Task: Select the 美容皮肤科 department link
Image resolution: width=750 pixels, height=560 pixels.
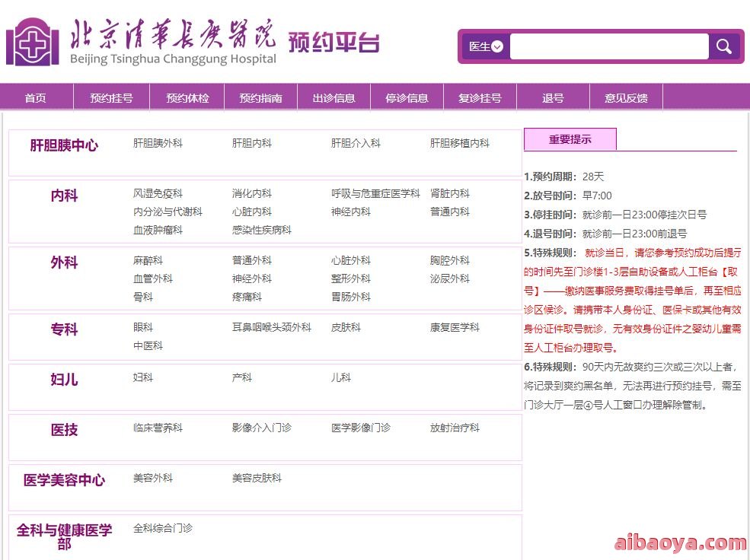Action: click(257, 478)
